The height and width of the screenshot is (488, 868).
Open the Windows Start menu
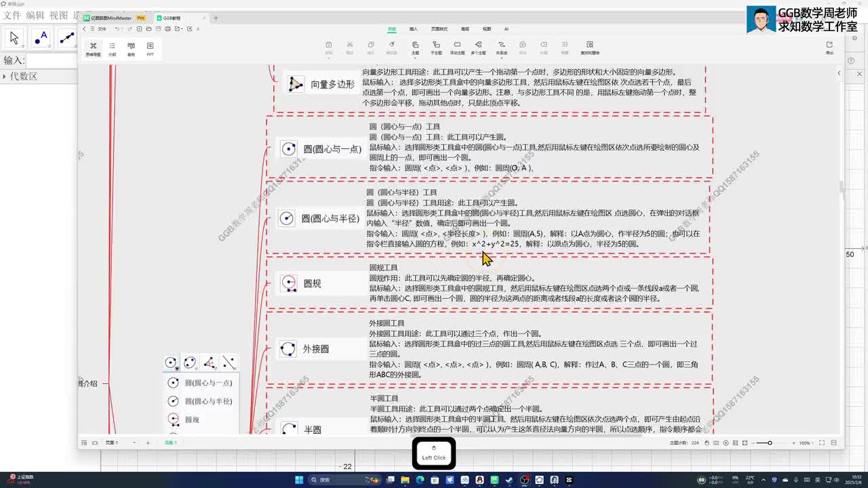pos(299,480)
